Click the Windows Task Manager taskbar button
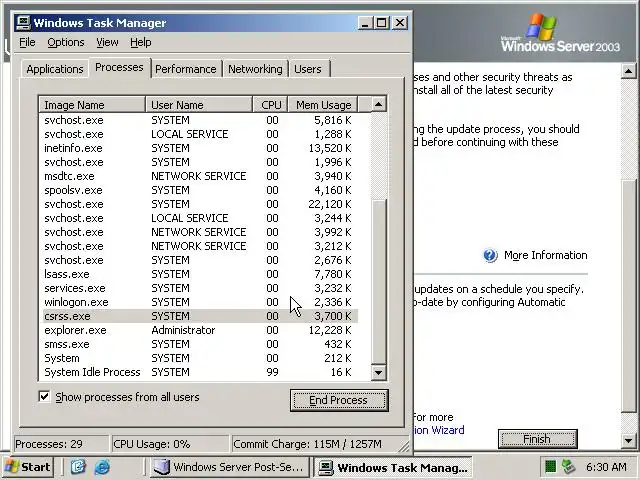This screenshot has width=640, height=480. (x=393, y=467)
